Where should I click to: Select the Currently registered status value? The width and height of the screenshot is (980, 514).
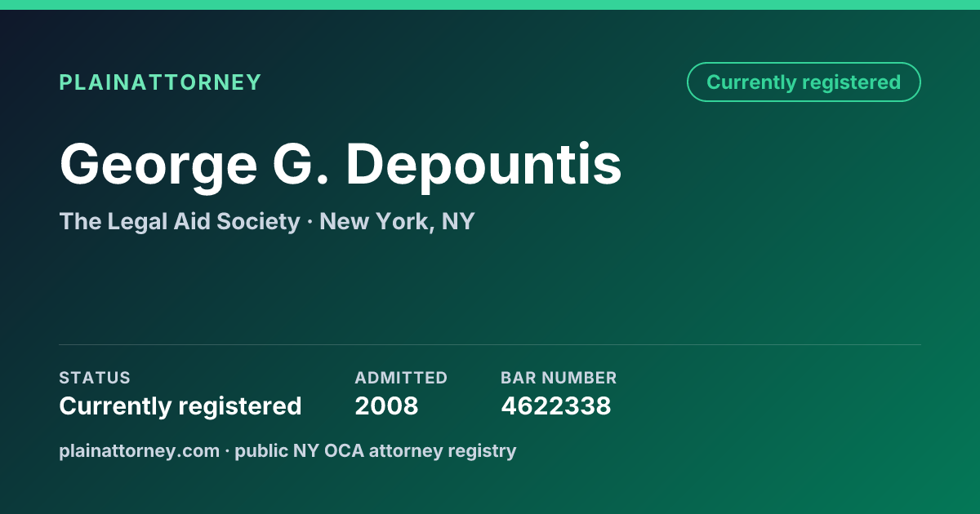180,405
